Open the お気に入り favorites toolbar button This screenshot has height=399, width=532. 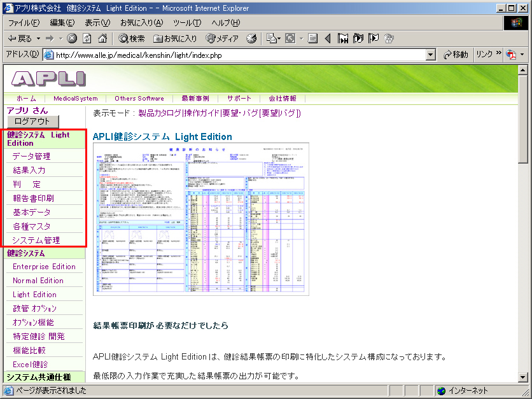tap(175, 39)
